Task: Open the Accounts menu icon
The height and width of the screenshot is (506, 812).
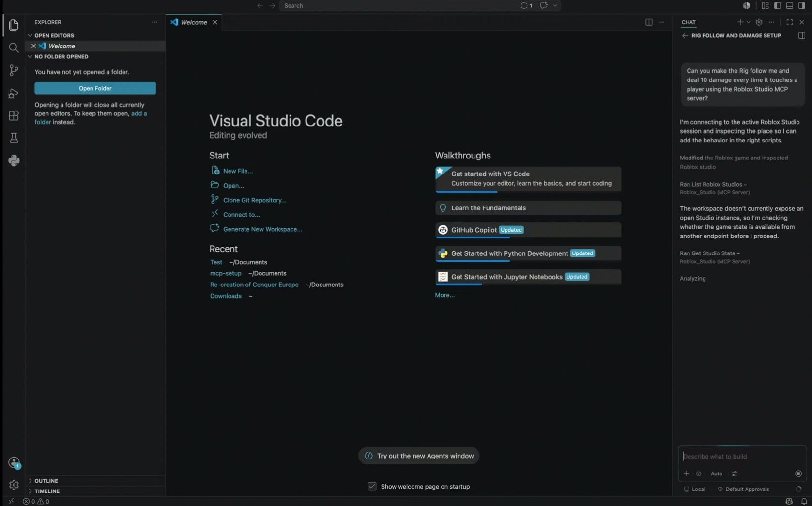Action: point(14,463)
